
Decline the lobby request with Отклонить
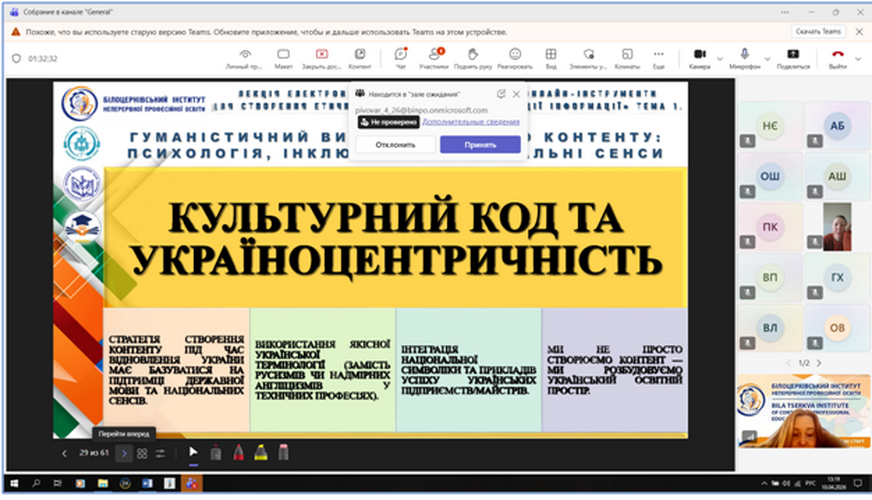coord(395,144)
